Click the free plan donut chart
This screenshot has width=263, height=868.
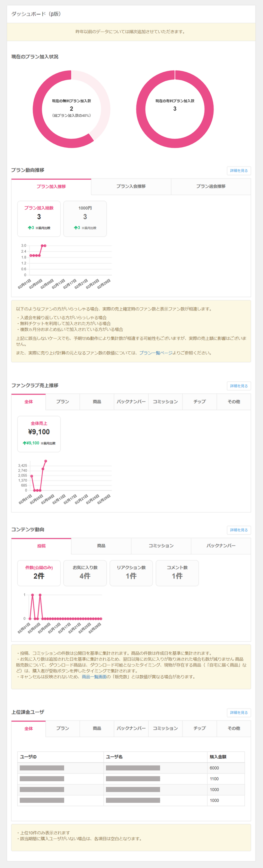pos(71,109)
